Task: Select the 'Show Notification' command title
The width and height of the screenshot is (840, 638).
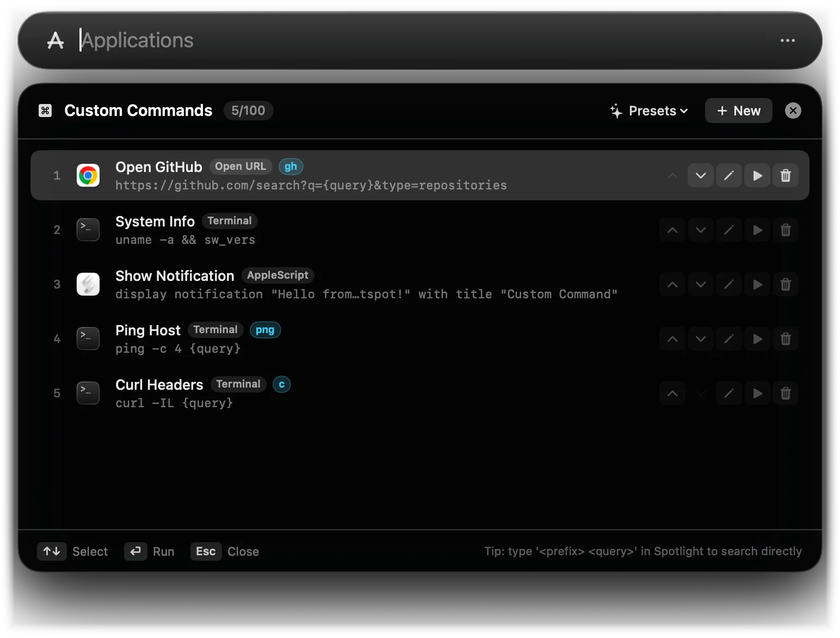Action: tap(175, 276)
